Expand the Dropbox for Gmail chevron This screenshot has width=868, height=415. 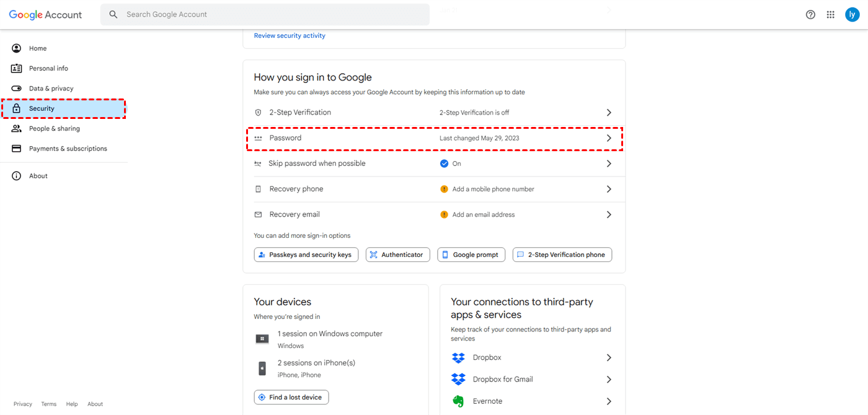(x=609, y=379)
